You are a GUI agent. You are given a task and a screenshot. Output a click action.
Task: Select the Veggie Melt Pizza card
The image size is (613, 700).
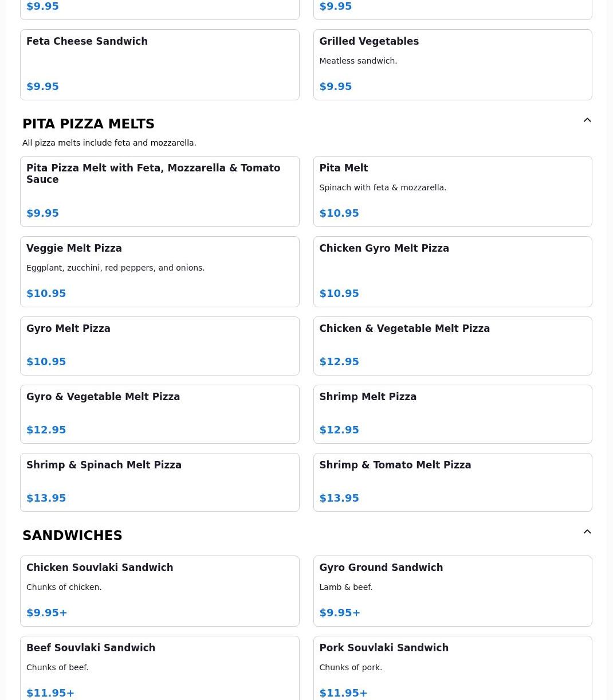[159, 272]
